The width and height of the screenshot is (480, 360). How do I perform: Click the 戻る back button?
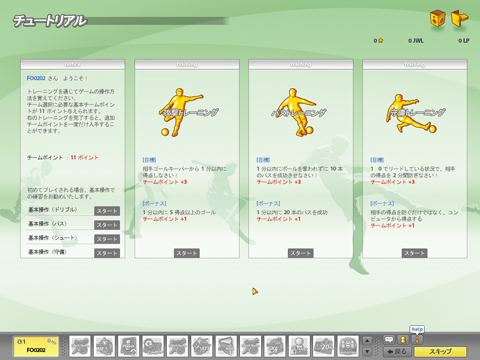click(398, 352)
